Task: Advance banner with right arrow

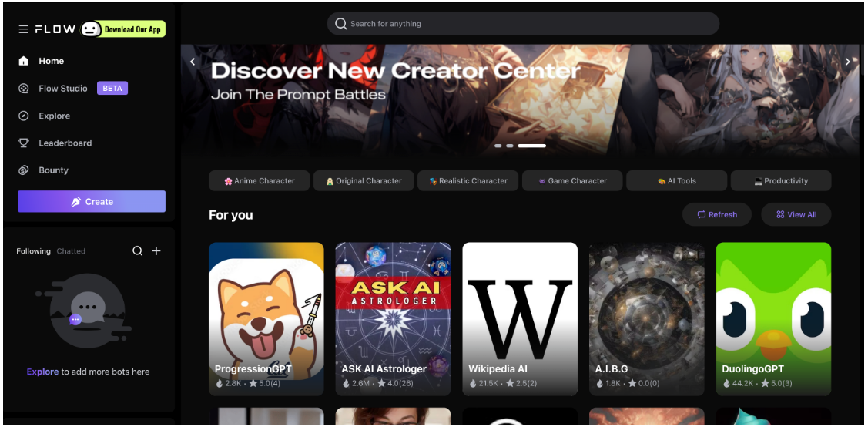Action: pyautogui.click(x=847, y=62)
